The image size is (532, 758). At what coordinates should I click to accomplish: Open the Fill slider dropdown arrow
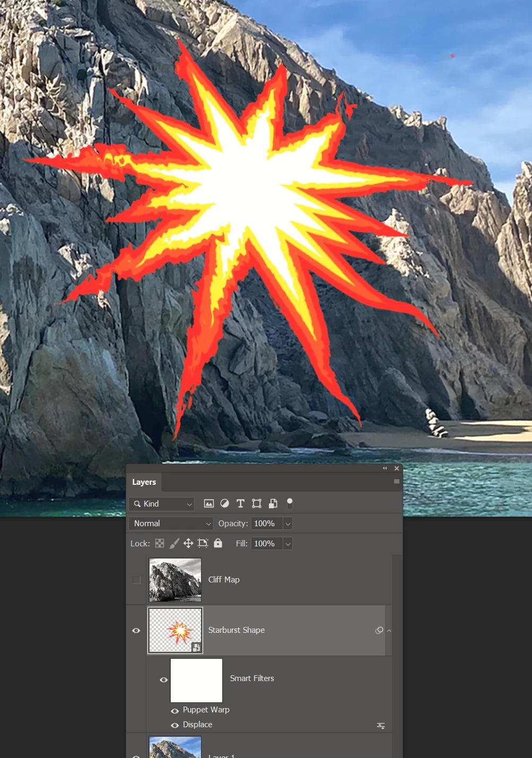point(288,544)
